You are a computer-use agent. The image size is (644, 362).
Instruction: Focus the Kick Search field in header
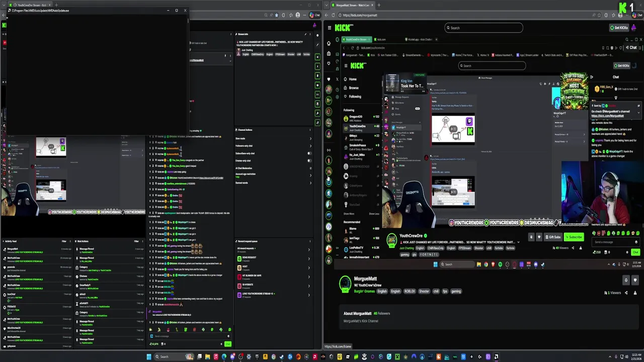(x=484, y=28)
